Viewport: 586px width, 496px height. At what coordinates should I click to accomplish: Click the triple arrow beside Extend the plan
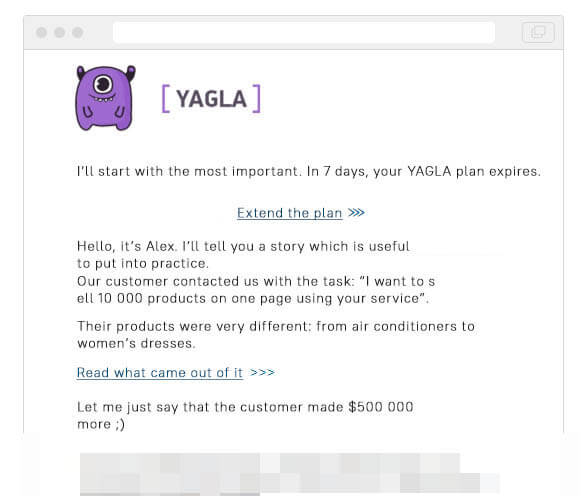(356, 213)
